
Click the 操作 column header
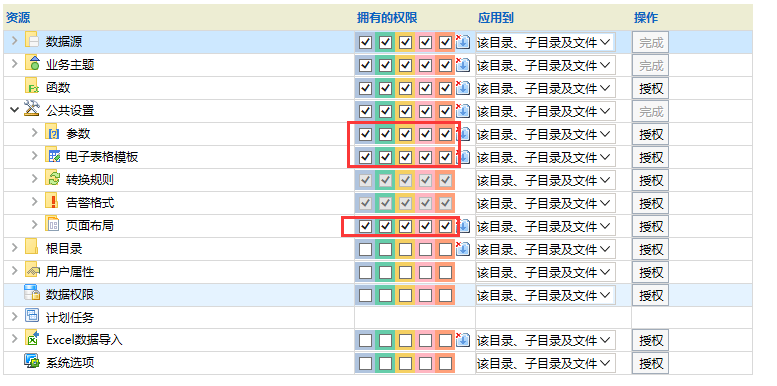click(x=646, y=18)
